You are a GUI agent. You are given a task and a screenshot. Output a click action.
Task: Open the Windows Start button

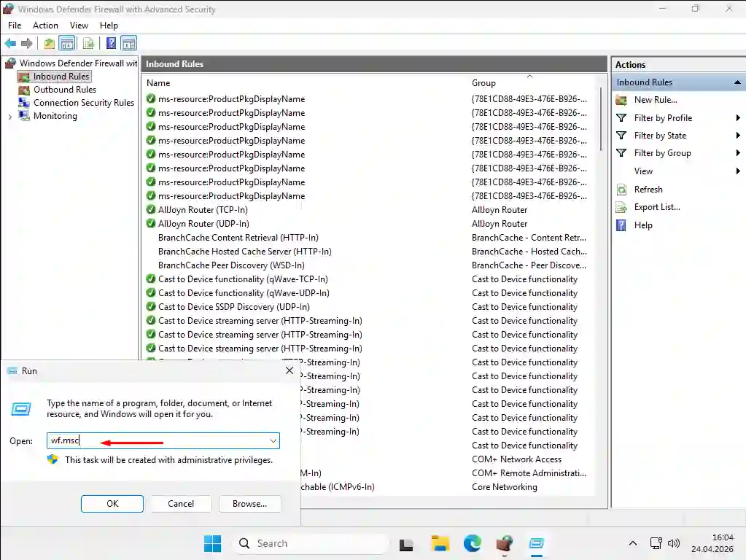click(x=212, y=543)
